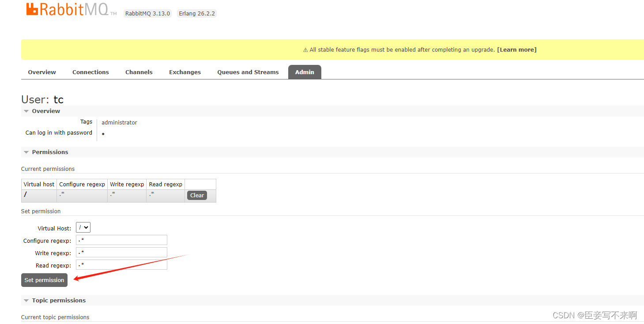
Task: Focus the Write regexp input
Action: [x=121, y=252]
